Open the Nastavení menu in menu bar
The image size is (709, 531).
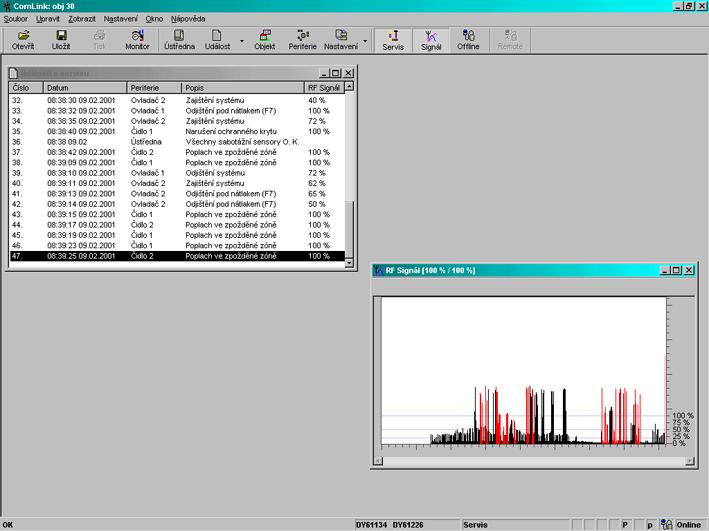click(121, 19)
